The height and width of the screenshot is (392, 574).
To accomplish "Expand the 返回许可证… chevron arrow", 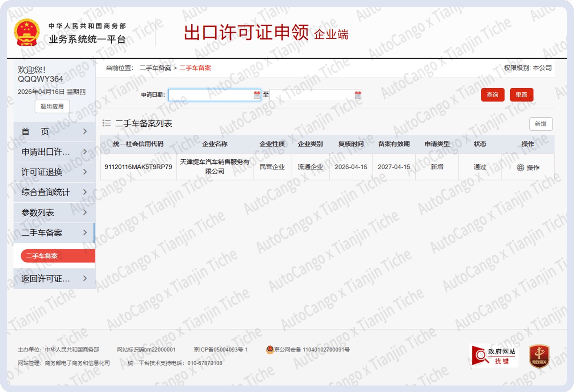I will (85, 278).
